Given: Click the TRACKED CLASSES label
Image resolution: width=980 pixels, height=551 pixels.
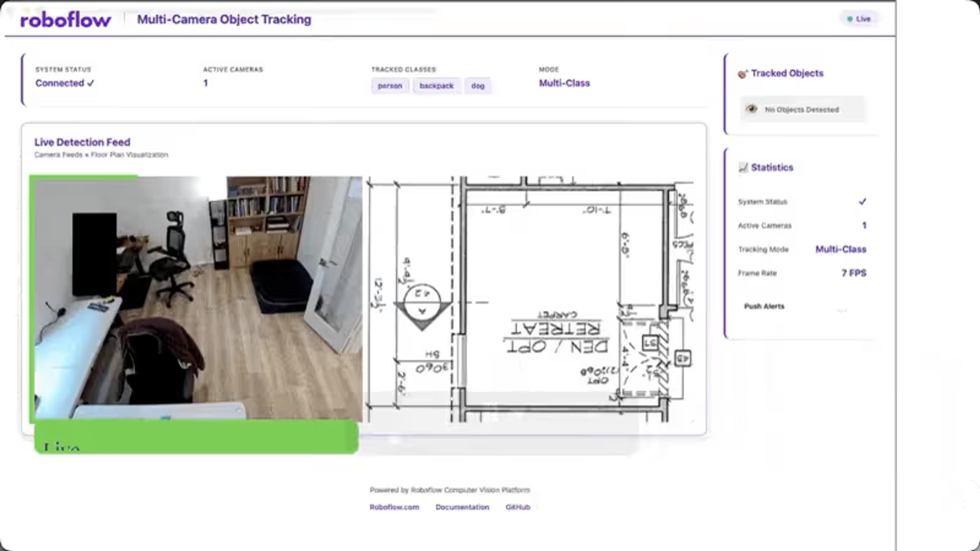Looking at the screenshot, I should tap(403, 70).
